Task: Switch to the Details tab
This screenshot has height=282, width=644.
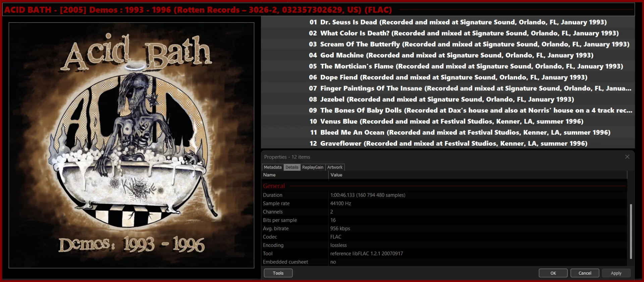Action: click(x=292, y=167)
